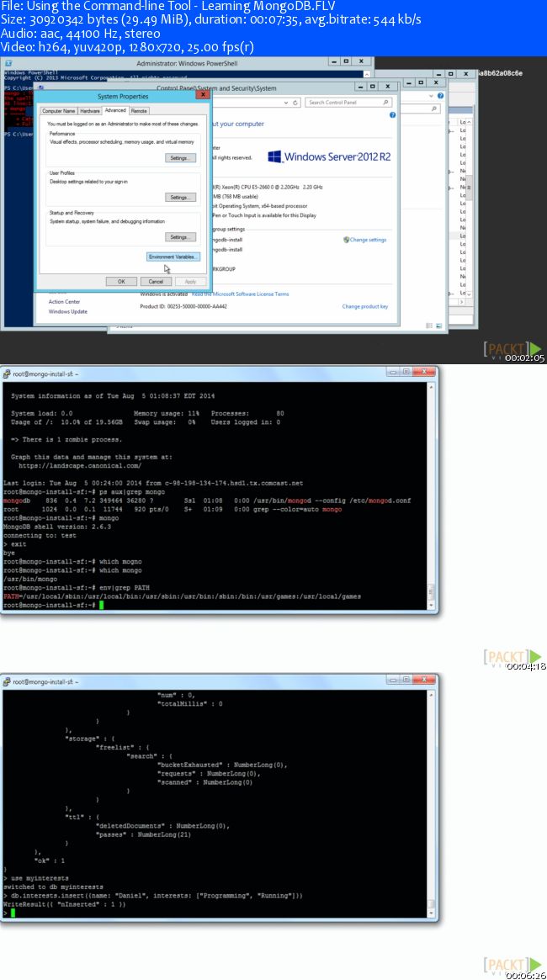Click scroll-up arrow in bottom terminal

coord(432,695)
